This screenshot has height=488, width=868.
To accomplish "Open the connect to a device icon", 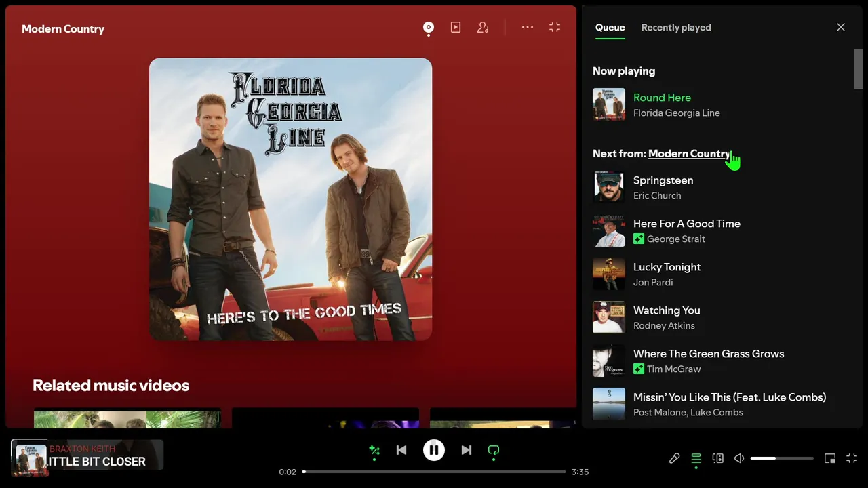I will tap(718, 458).
